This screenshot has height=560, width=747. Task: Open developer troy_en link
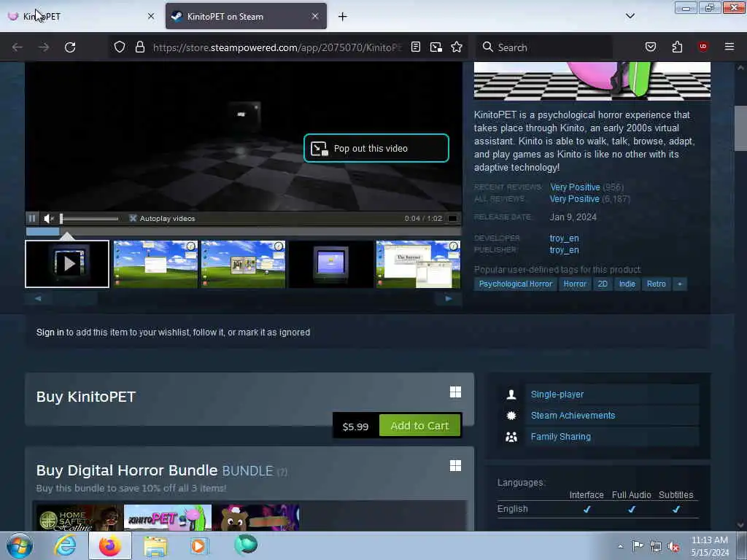coord(564,238)
